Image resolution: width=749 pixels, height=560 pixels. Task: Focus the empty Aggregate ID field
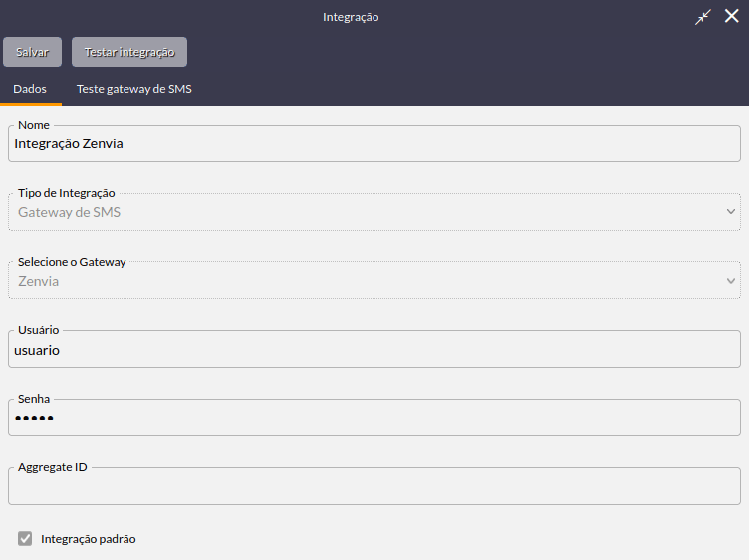374,487
